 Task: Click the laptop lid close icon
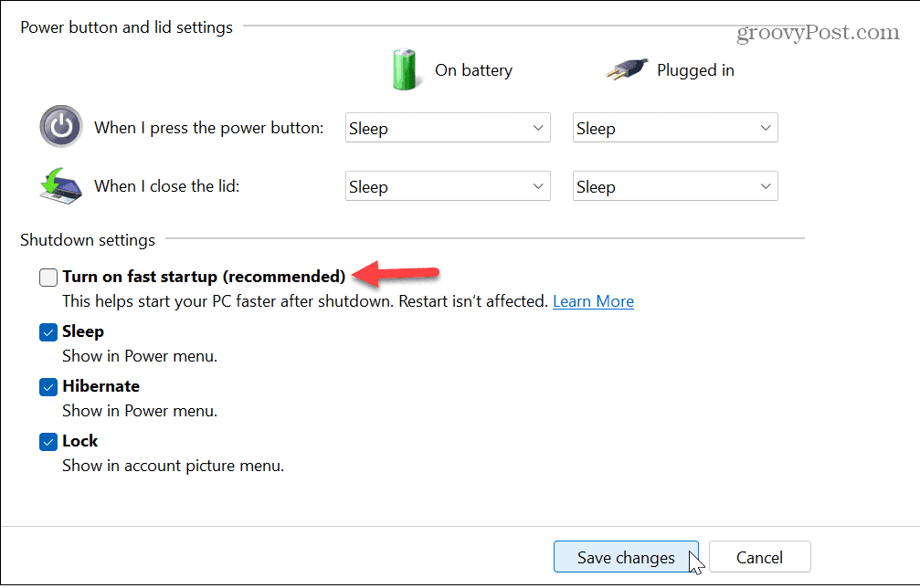61,186
